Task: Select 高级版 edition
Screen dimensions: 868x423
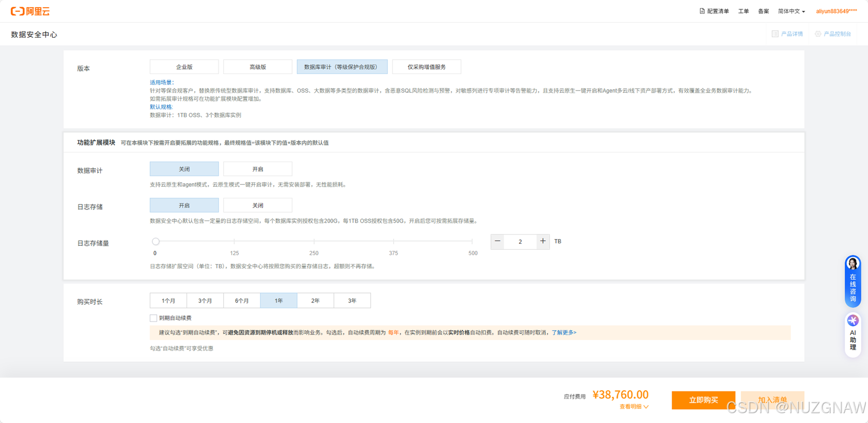Action: (x=258, y=67)
